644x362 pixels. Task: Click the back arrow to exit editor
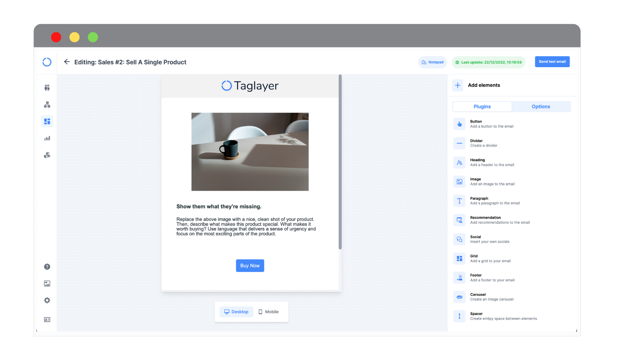(x=66, y=62)
